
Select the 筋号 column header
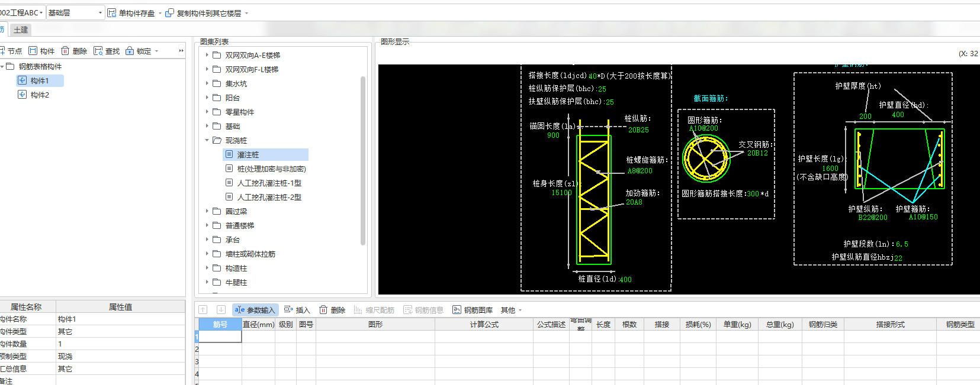[220, 324]
